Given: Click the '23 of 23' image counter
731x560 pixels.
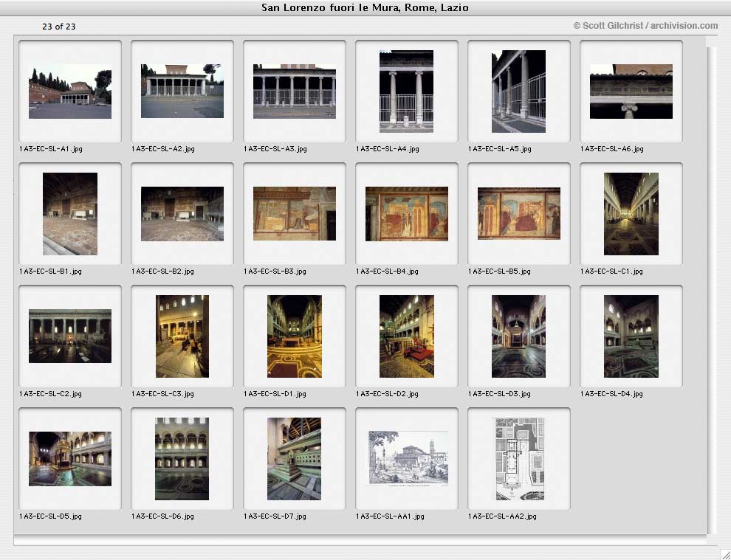Looking at the screenshot, I should pyautogui.click(x=59, y=27).
